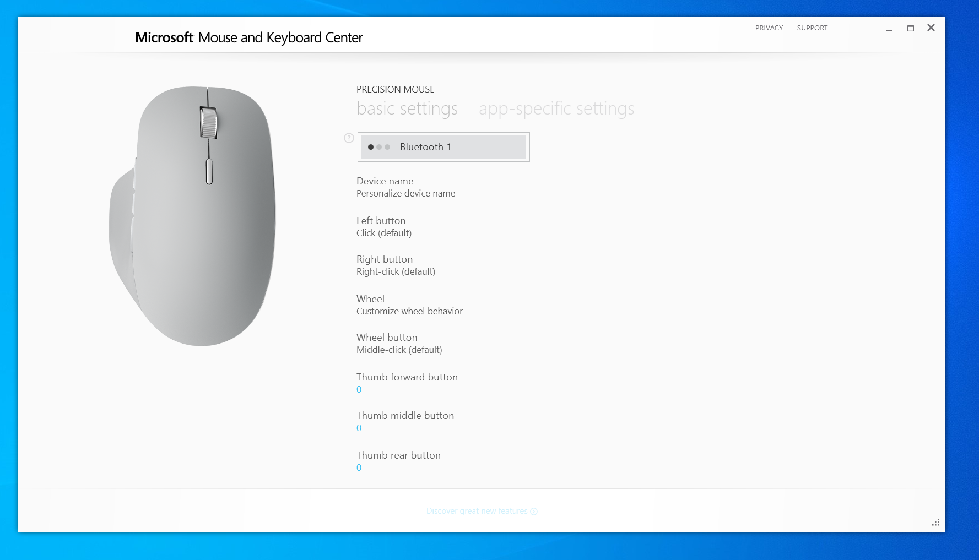Maximize the Mouse and Keyboard Center window

(x=911, y=28)
